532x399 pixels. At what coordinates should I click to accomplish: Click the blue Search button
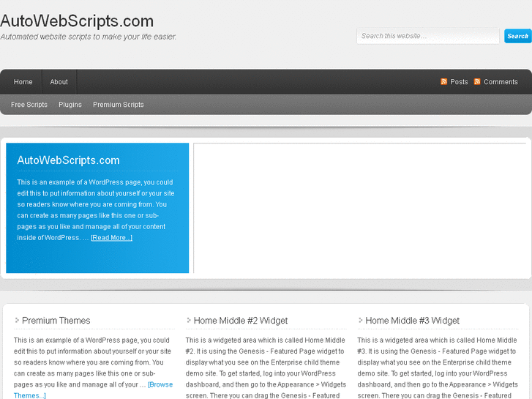click(518, 36)
